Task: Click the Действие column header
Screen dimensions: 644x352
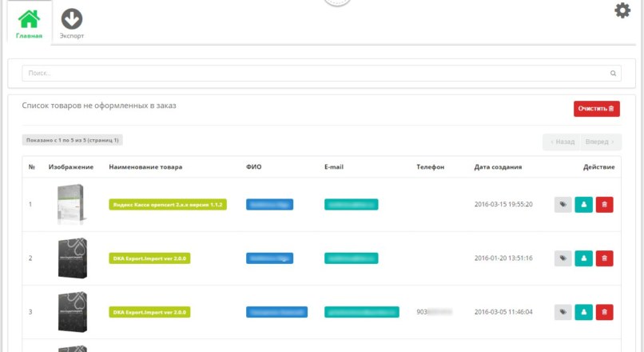Action: click(x=598, y=167)
